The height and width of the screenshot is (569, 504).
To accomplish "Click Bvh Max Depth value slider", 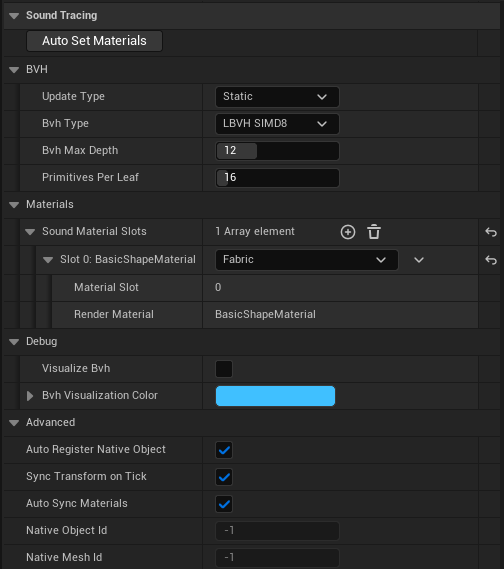I will click(x=277, y=151).
